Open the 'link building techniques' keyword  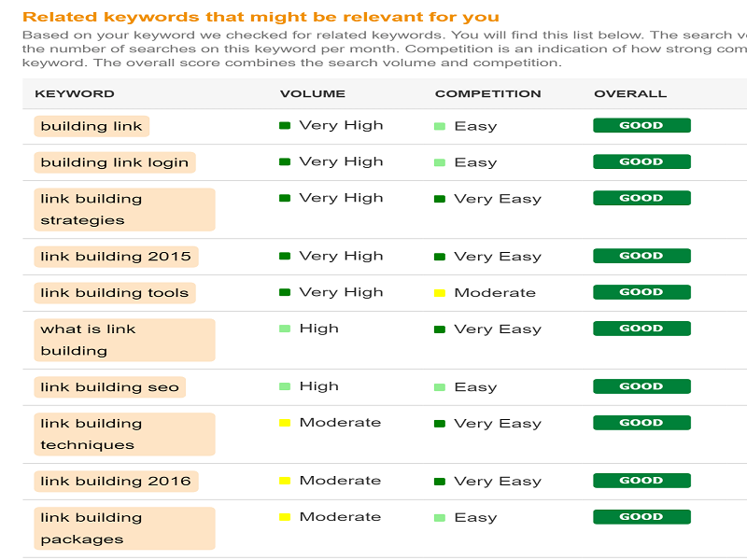[124, 434]
